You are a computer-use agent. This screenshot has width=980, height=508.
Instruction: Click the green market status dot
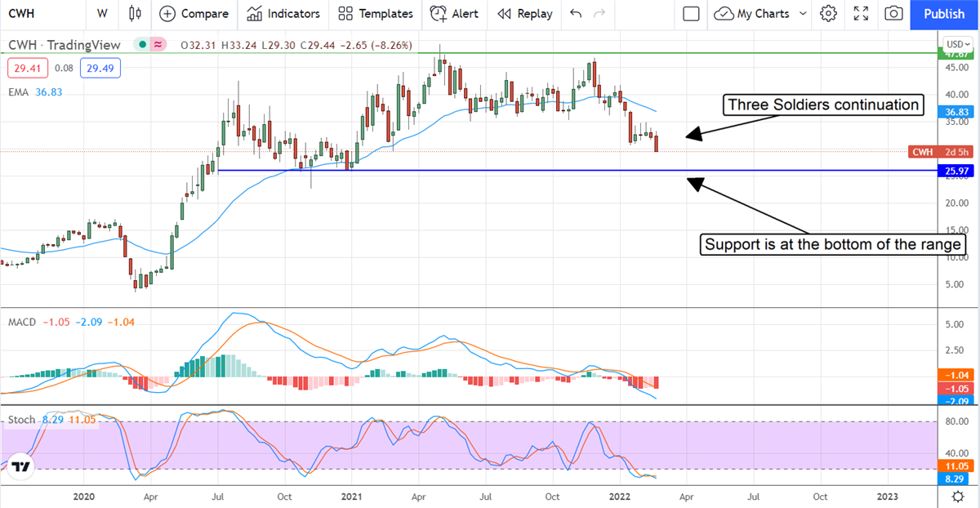(x=143, y=44)
